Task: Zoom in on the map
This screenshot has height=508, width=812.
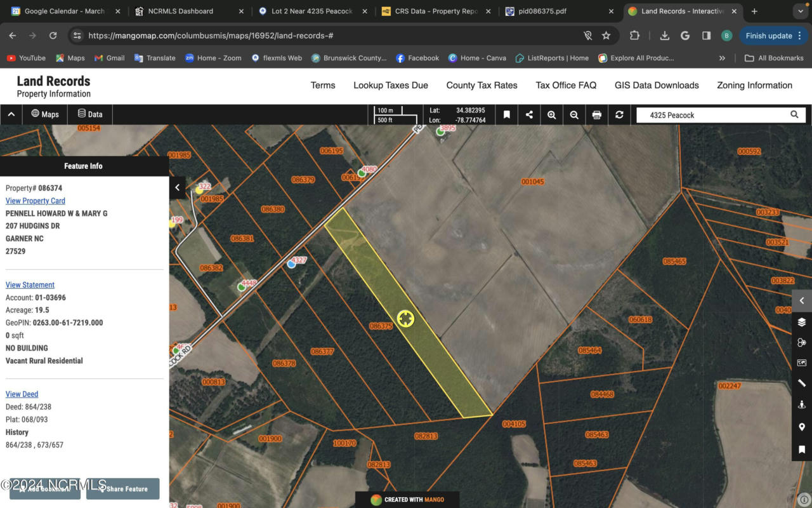Action: pyautogui.click(x=552, y=115)
